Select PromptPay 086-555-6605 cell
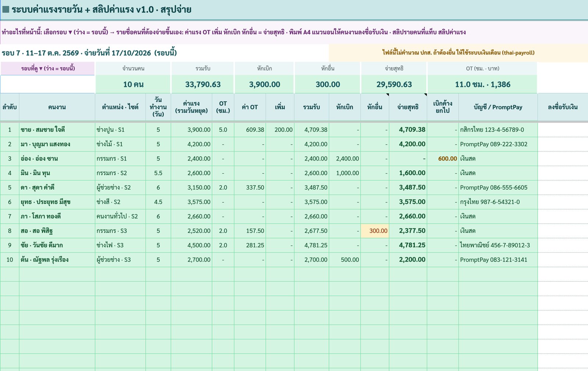Viewport: 588px width, 371px height. tap(498, 187)
